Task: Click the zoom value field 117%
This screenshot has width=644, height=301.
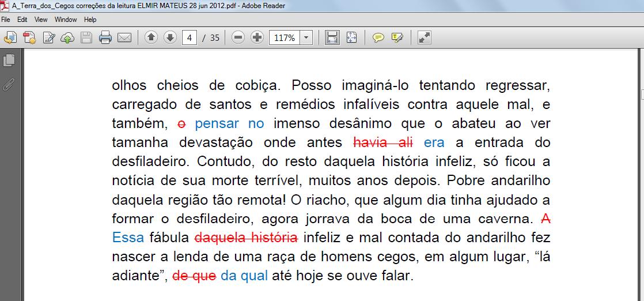Action: 285,38
